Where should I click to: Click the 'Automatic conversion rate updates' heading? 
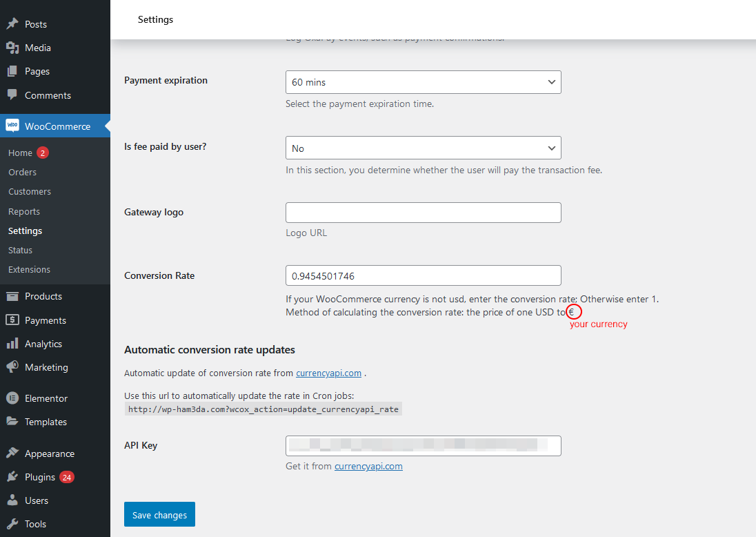[210, 350]
